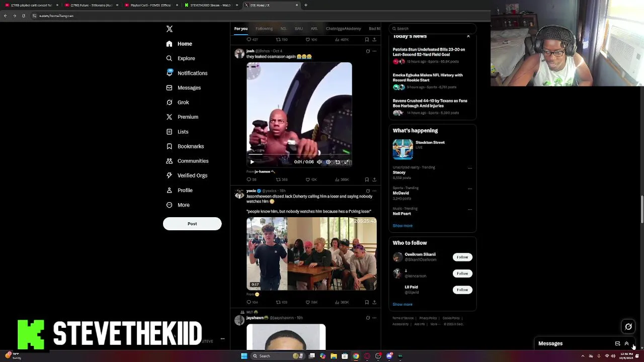Open the Messages envelope icon in sidebar
644x362 pixels.
point(169,87)
